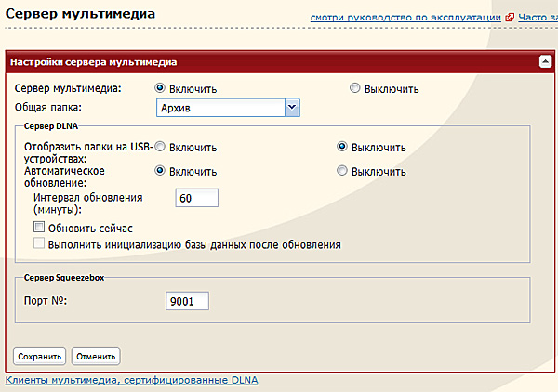Click the external link icon beside the manual link
This screenshot has height=392, width=558.
510,17
